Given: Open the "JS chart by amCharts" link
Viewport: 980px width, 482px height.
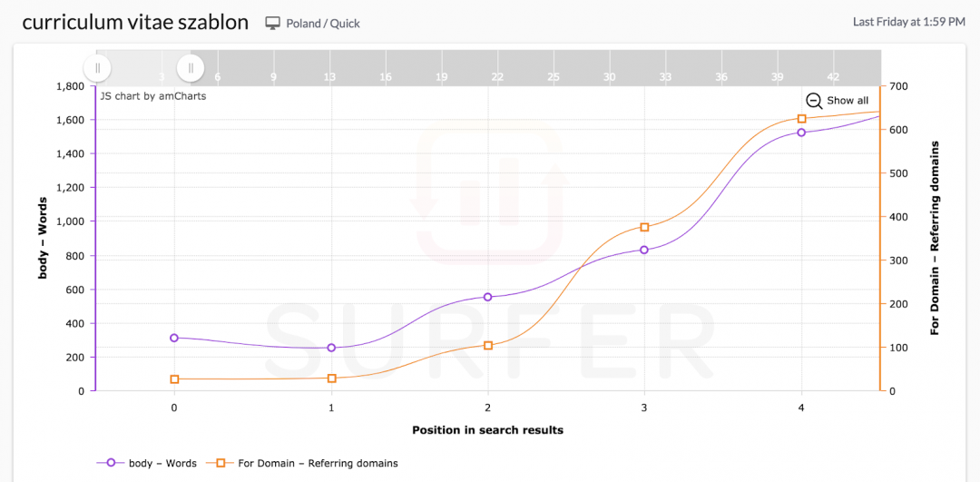Looking at the screenshot, I should click(x=152, y=95).
